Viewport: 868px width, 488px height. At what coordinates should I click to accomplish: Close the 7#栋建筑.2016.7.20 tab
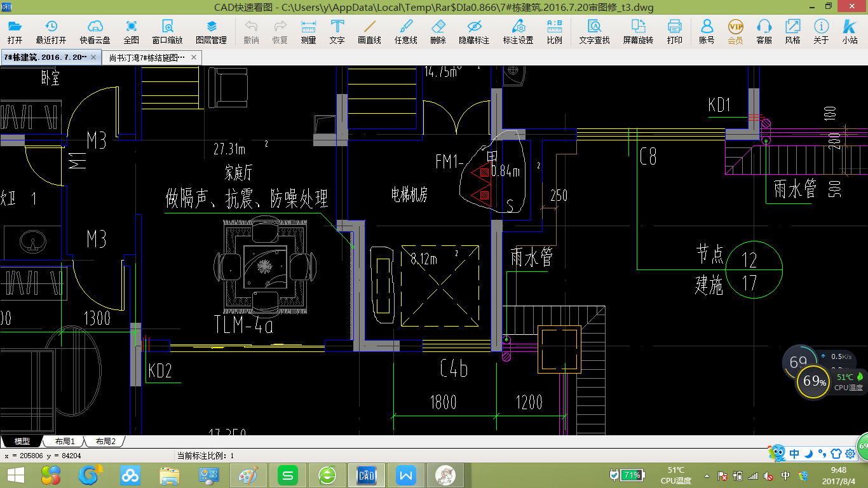(x=94, y=57)
